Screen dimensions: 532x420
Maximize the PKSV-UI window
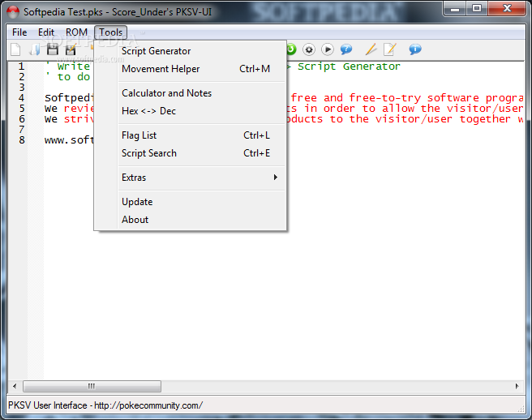click(476, 8)
